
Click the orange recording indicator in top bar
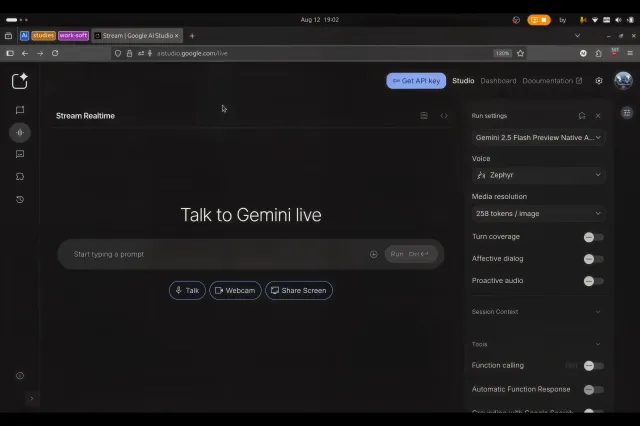(539, 20)
